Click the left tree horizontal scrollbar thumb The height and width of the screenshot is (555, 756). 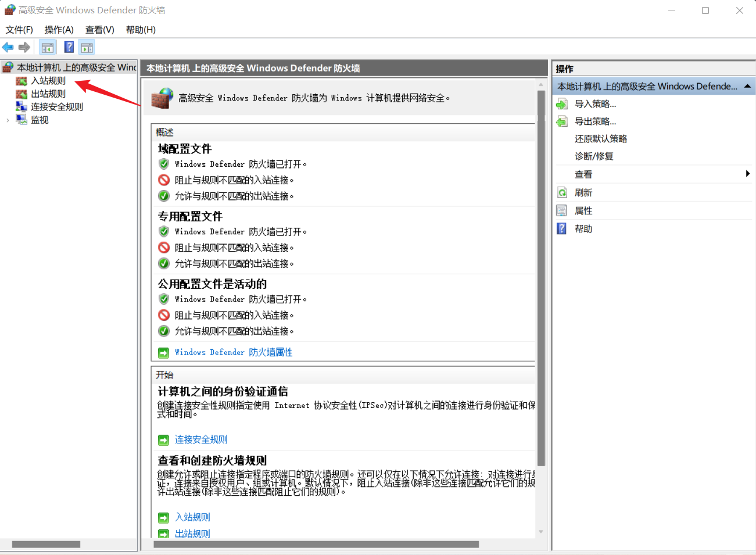[x=46, y=545]
